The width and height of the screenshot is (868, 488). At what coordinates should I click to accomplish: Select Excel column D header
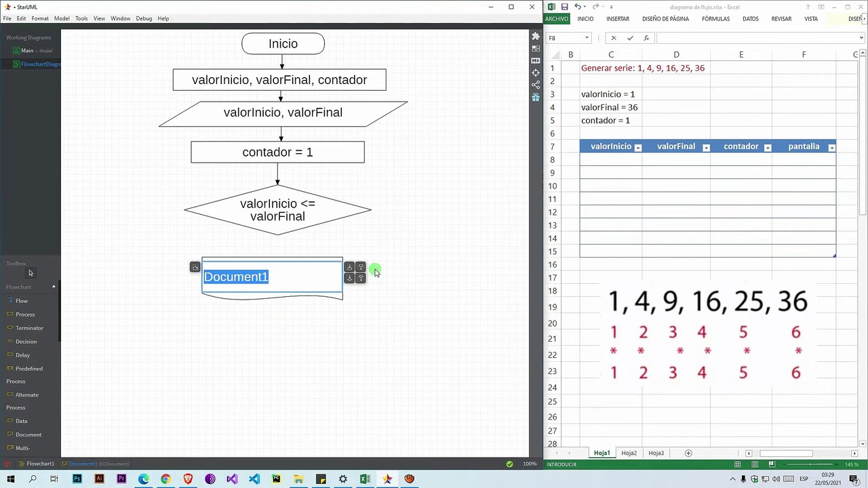click(676, 54)
